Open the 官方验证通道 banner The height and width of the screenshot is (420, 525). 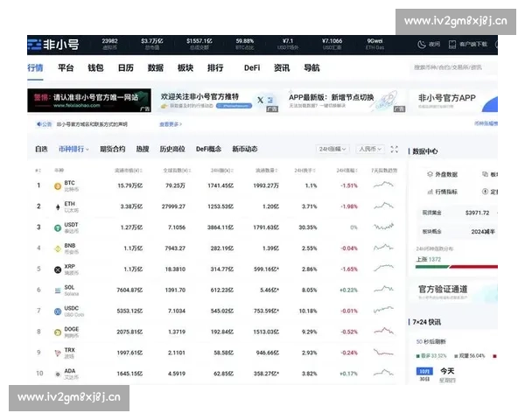[x=453, y=291]
